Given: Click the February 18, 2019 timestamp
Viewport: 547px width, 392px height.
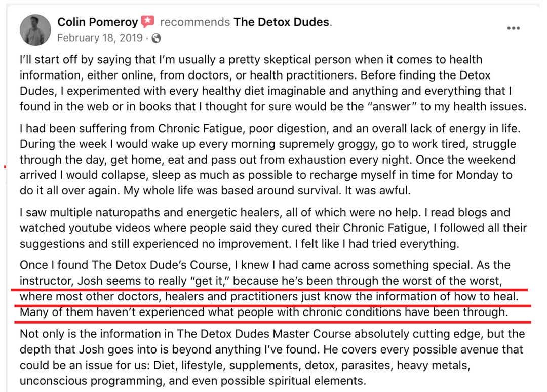Looking at the screenshot, I should [100, 37].
